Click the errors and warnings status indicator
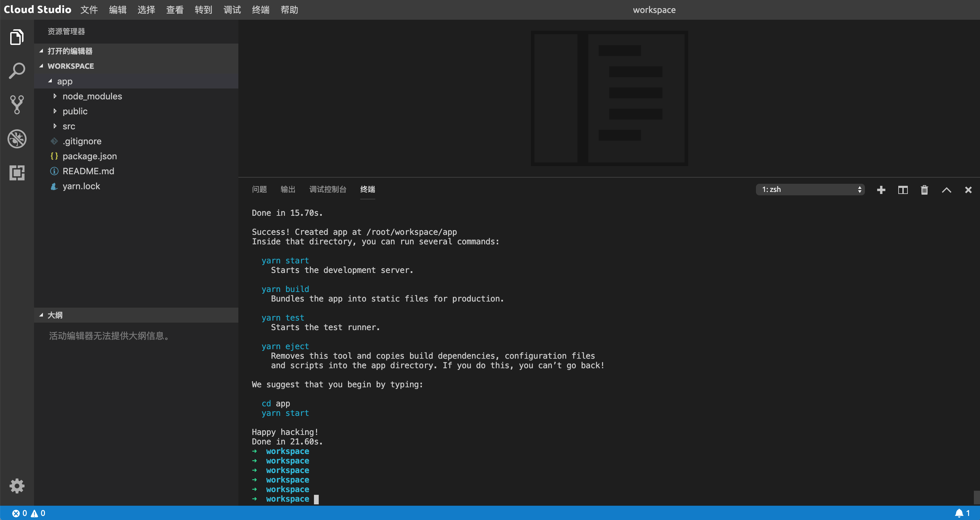The width and height of the screenshot is (980, 520). tap(29, 513)
